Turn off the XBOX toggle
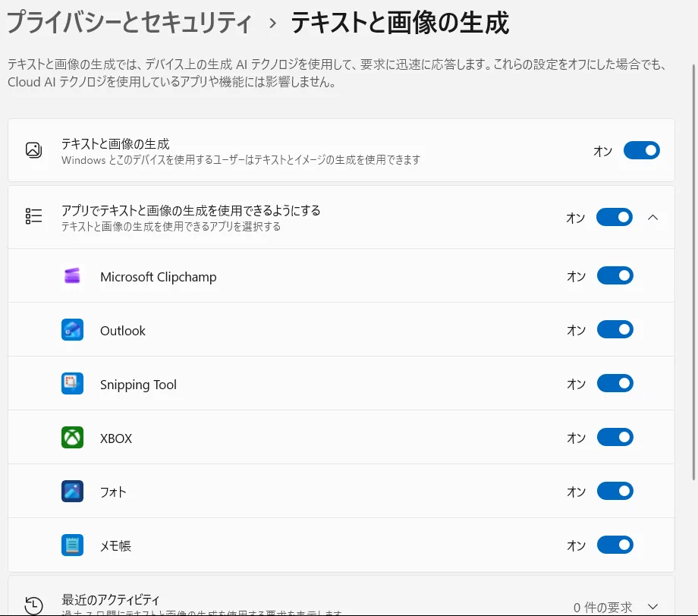The height and width of the screenshot is (616, 698). [615, 438]
